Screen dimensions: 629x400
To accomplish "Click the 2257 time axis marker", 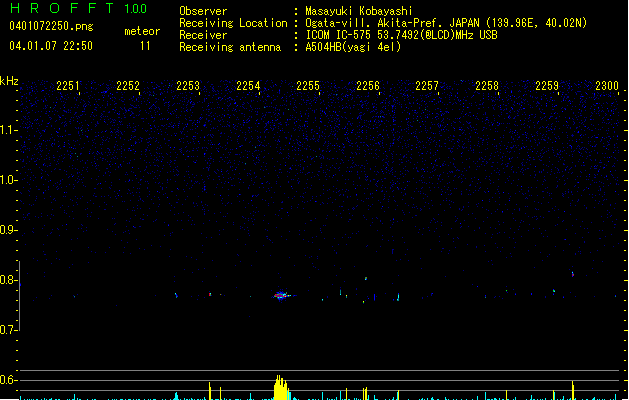I will tap(427, 86).
